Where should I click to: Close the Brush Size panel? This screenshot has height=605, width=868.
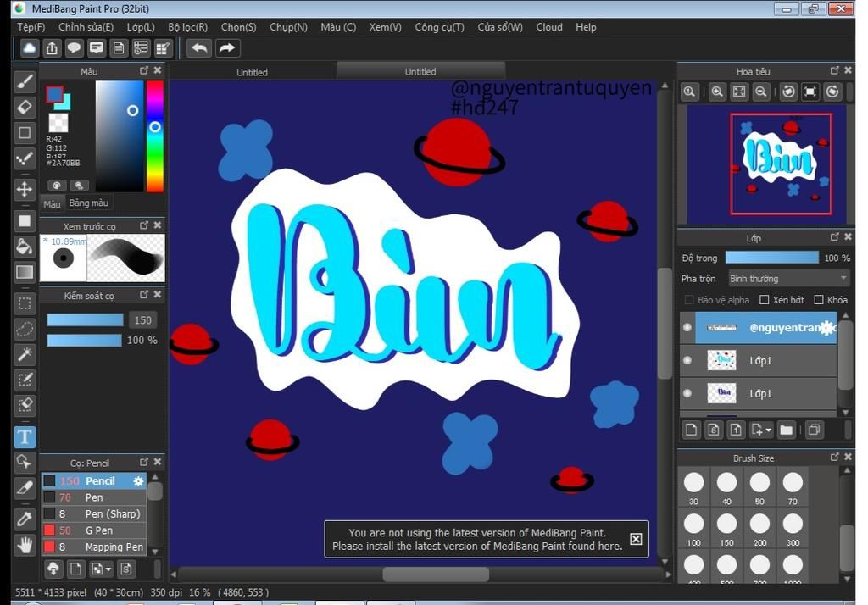(x=848, y=457)
